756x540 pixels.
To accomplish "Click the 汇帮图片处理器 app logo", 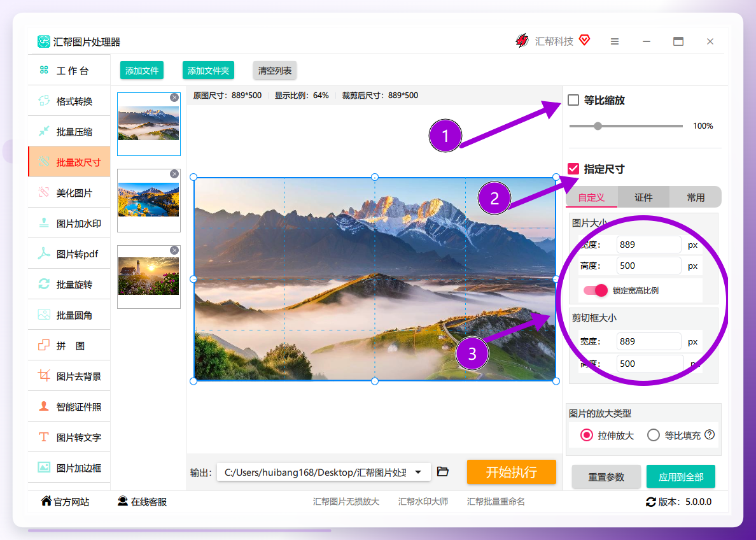I will point(44,41).
